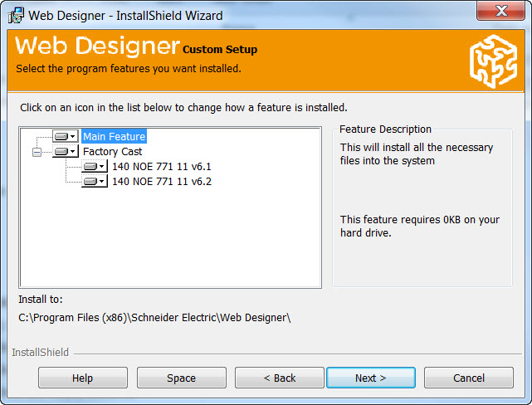Close the InstallShield Wizard window
The image size is (532, 405).
pyautogui.click(x=500, y=11)
